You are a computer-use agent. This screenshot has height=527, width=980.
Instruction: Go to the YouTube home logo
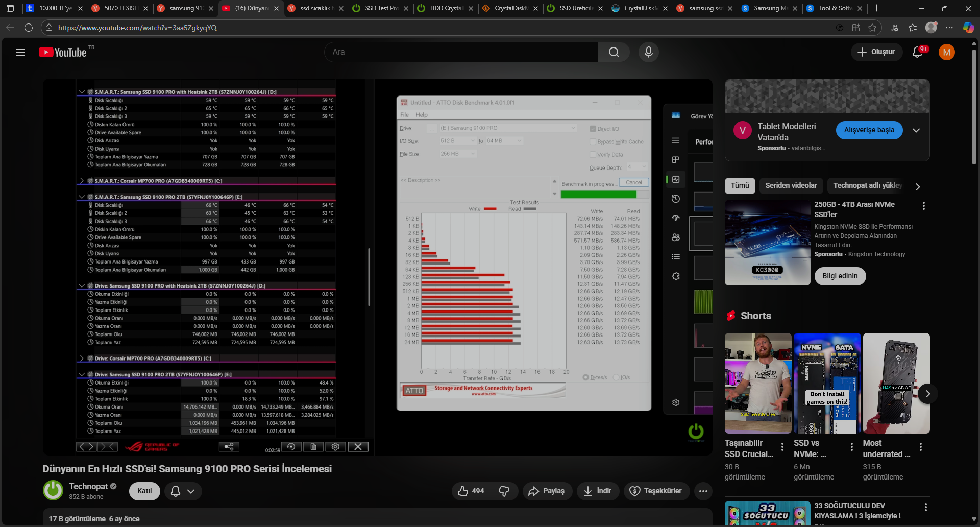click(63, 52)
